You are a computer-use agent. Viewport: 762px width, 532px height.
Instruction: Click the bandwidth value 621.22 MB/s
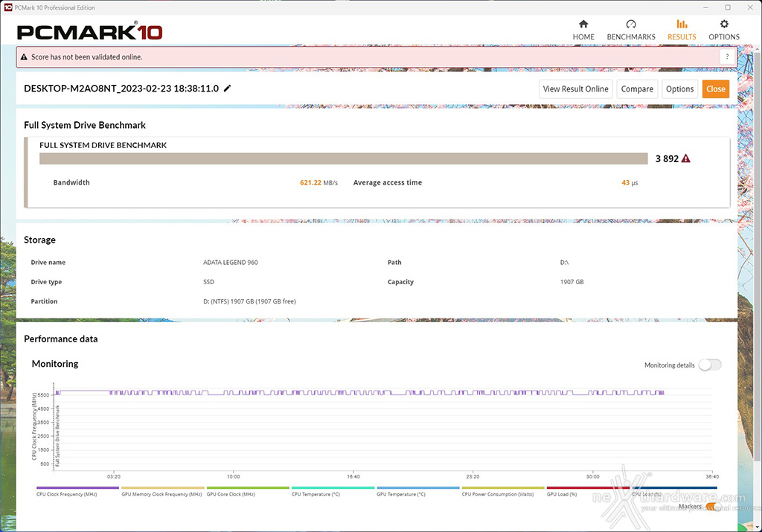point(318,183)
